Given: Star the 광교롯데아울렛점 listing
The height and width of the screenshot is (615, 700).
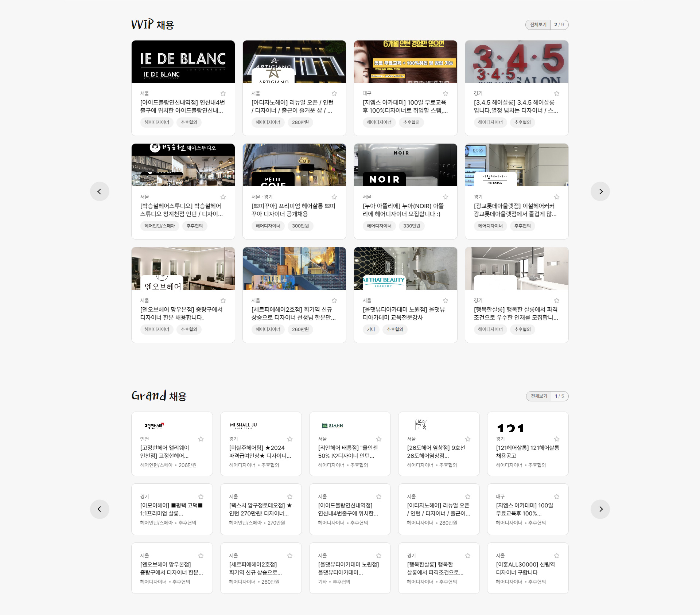Looking at the screenshot, I should pyautogui.click(x=557, y=197).
